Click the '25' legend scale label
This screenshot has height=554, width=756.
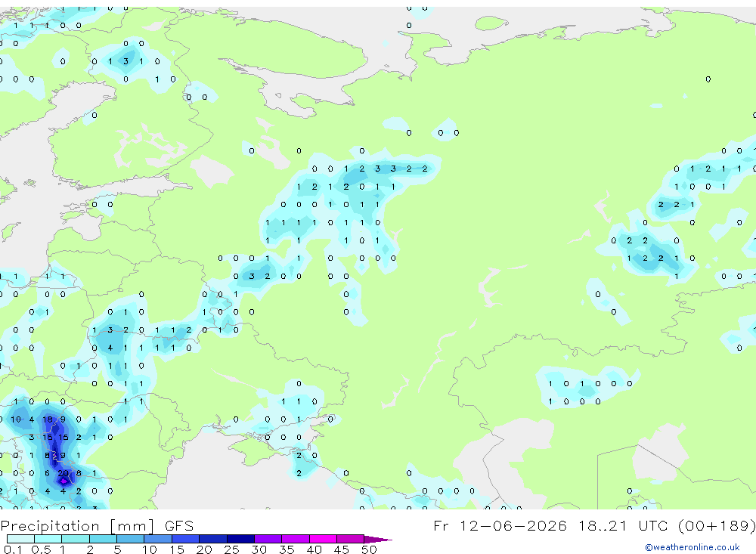pyautogui.click(x=231, y=549)
